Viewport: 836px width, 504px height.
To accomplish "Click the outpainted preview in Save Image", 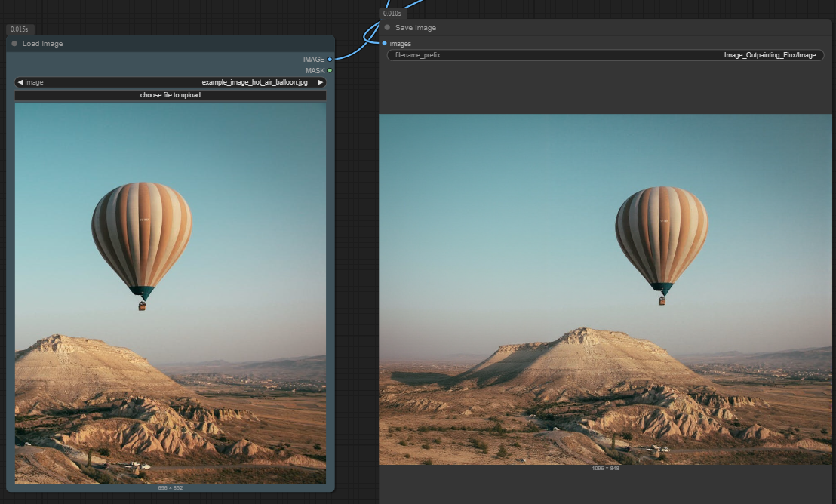I will pyautogui.click(x=605, y=289).
